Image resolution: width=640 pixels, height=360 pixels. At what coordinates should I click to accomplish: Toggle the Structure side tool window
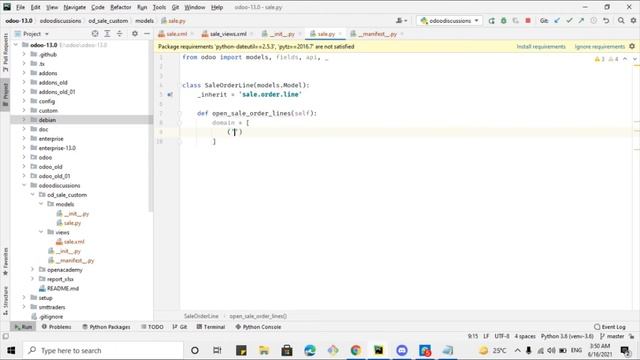coord(5,300)
